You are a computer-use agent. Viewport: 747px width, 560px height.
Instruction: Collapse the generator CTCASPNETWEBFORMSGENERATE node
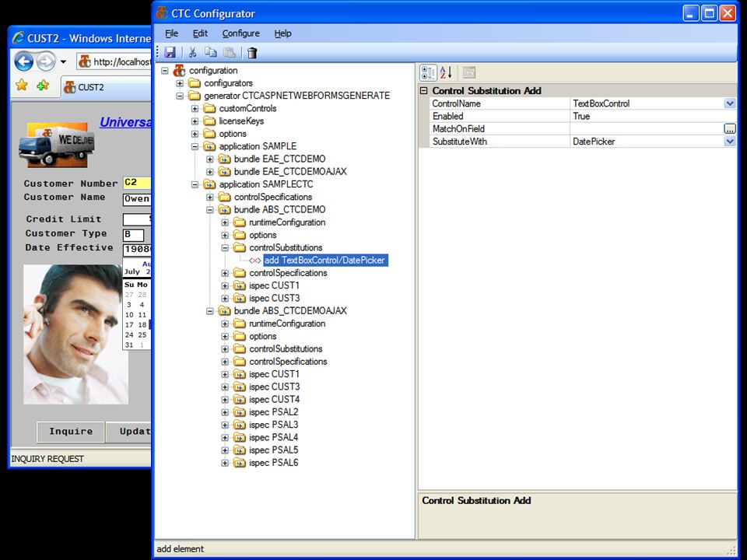click(x=180, y=96)
